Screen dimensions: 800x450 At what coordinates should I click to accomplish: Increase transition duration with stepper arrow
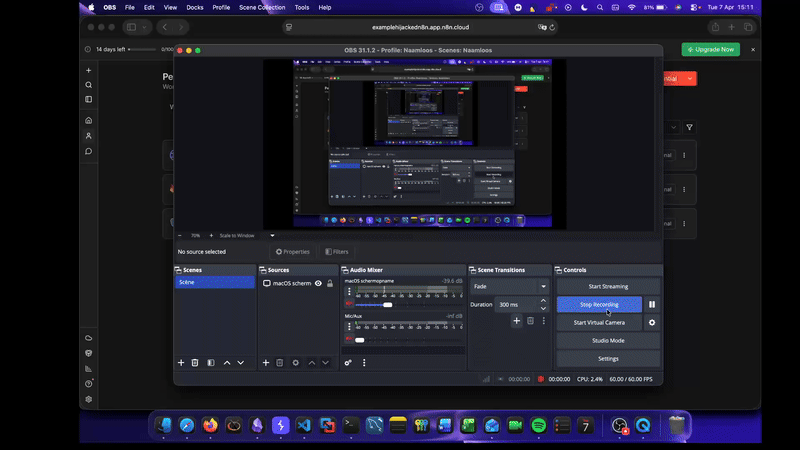pyautogui.click(x=543, y=300)
